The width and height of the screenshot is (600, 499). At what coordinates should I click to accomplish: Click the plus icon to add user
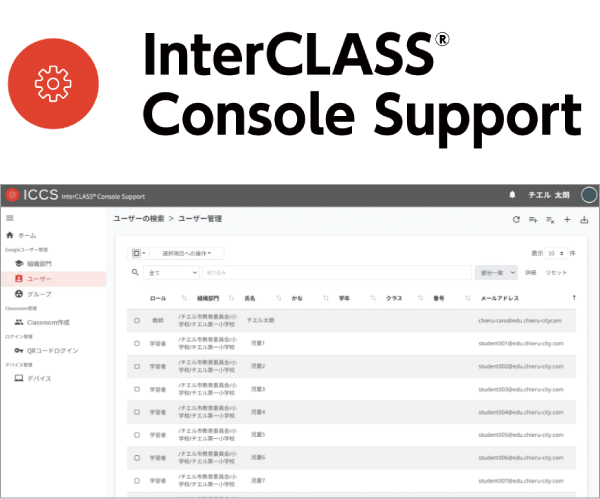click(x=567, y=219)
